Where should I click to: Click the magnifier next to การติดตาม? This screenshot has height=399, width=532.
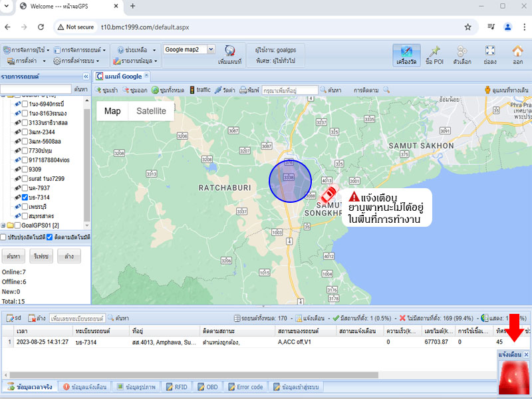point(386,90)
